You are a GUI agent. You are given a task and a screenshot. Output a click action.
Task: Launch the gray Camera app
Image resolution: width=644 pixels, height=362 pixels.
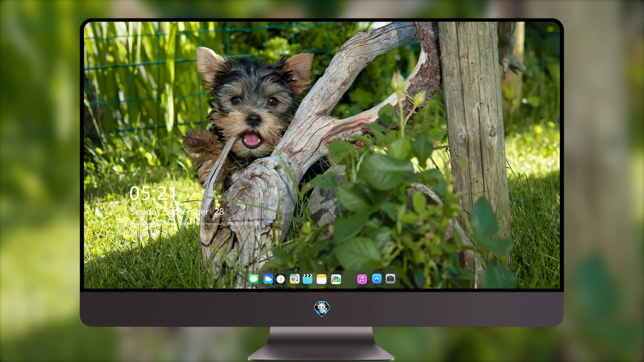point(390,279)
